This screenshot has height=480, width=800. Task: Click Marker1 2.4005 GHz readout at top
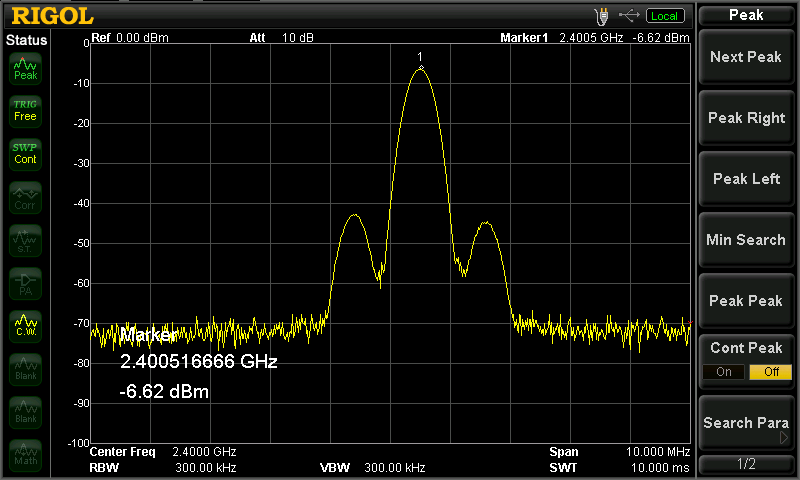click(562, 38)
